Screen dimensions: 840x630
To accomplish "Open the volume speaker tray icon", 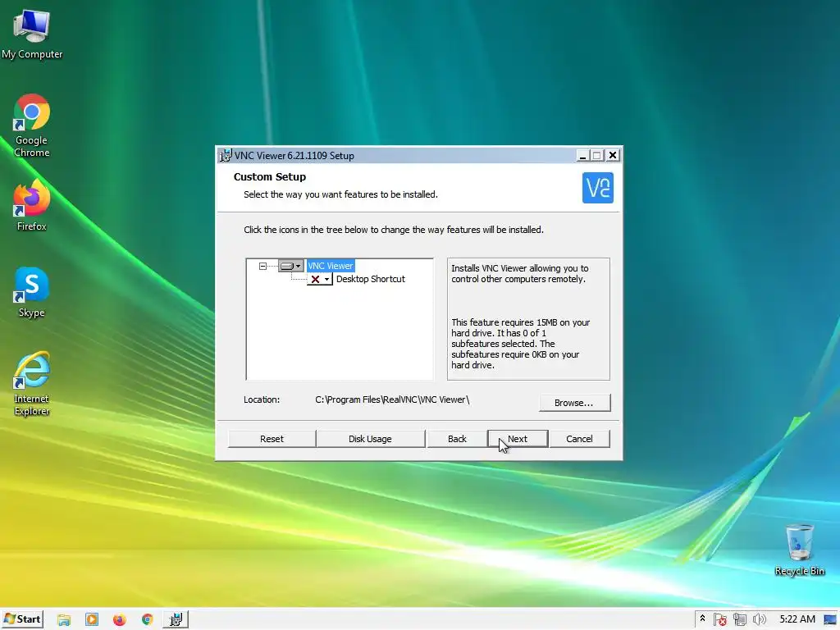I will coord(759,619).
